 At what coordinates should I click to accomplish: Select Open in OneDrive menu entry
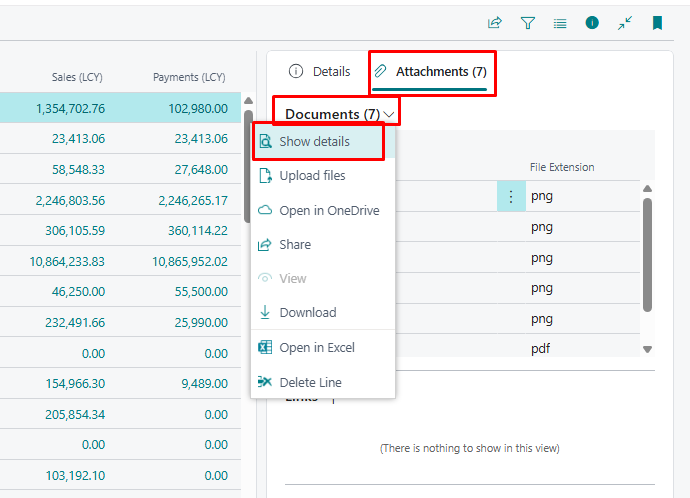(323, 210)
